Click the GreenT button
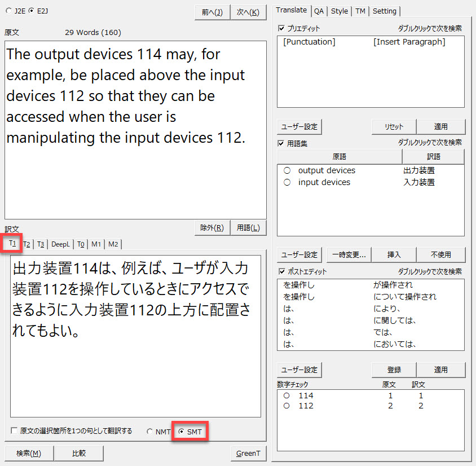This screenshot has height=466, width=476. pos(248,453)
